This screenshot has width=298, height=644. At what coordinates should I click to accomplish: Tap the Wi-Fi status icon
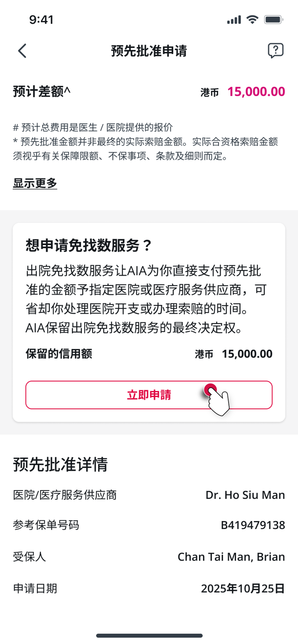pos(252,20)
